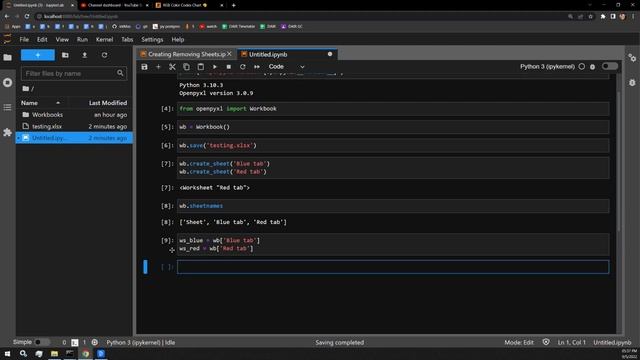Show the Running Terminals and Kernels panel
Screen dimensions: 640x360
[x=7, y=82]
